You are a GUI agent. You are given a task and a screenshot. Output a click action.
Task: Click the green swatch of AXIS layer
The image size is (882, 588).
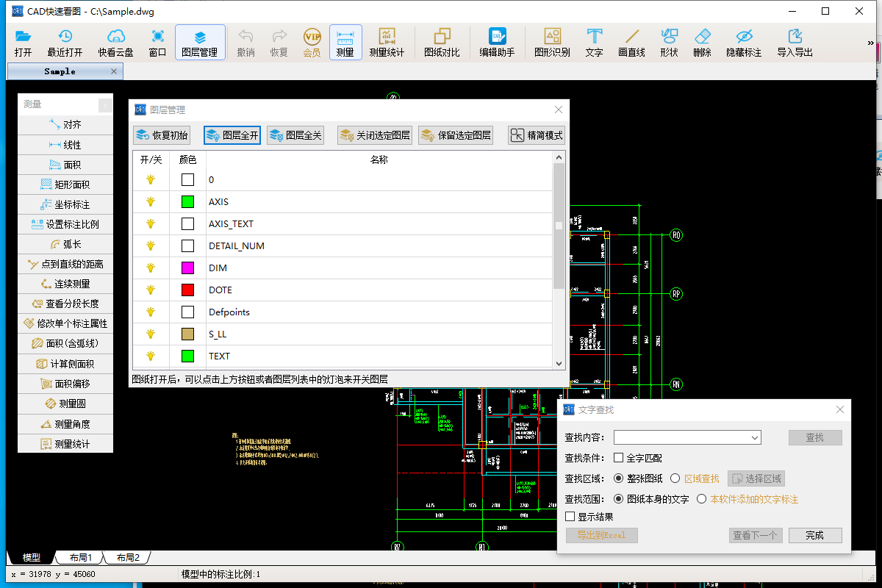[x=187, y=201]
